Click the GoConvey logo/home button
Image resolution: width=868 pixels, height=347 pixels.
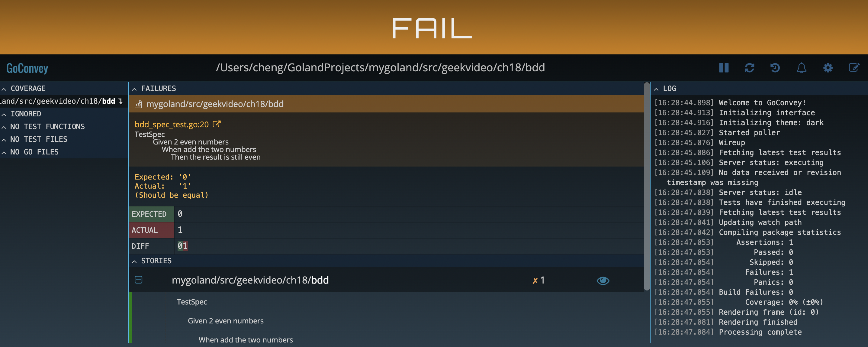[27, 68]
